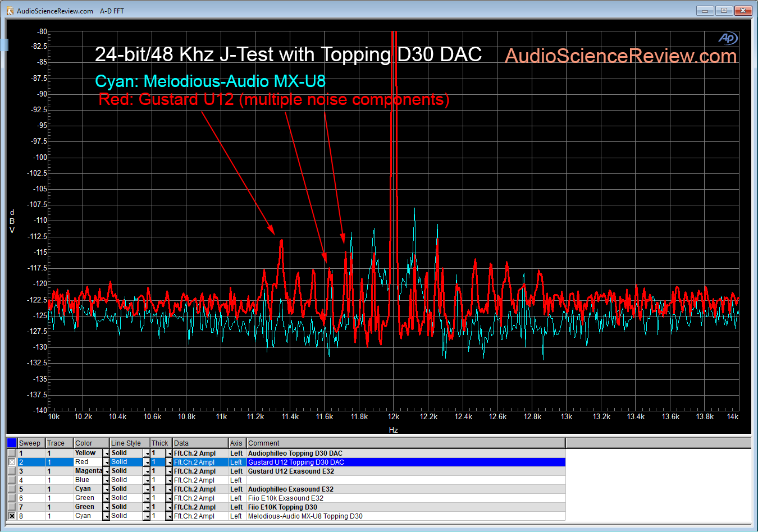Click the dBV y-axis label

pos(12,222)
